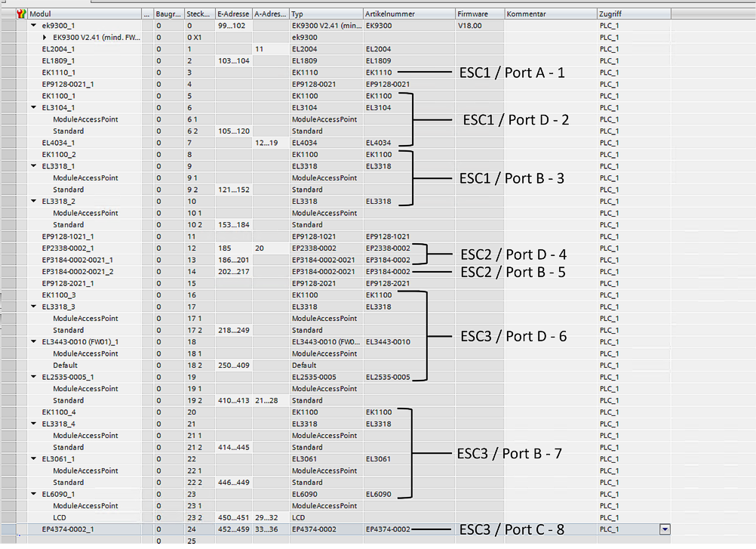Click the Steck... column header
The width and height of the screenshot is (756, 549).
point(200,14)
